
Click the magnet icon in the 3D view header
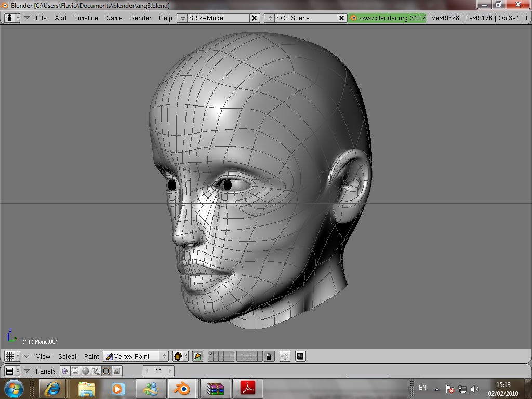point(285,356)
